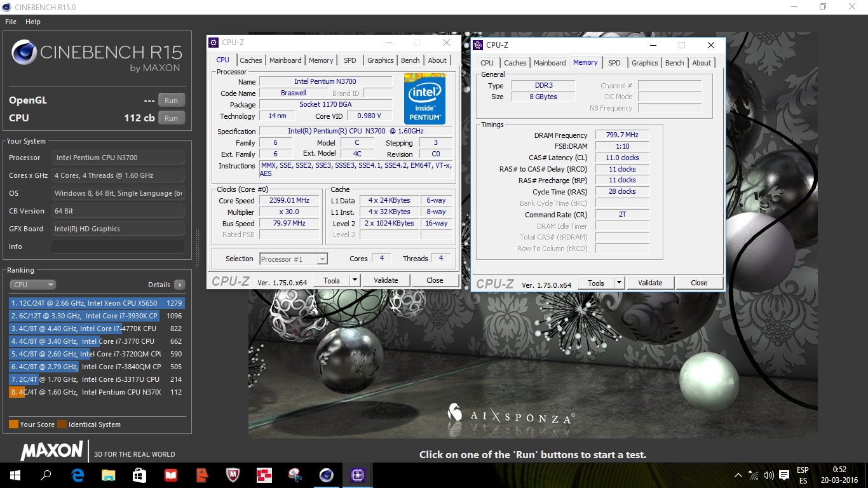
Task: Click CPU-Z title icon in left window
Action: pyautogui.click(x=214, y=43)
